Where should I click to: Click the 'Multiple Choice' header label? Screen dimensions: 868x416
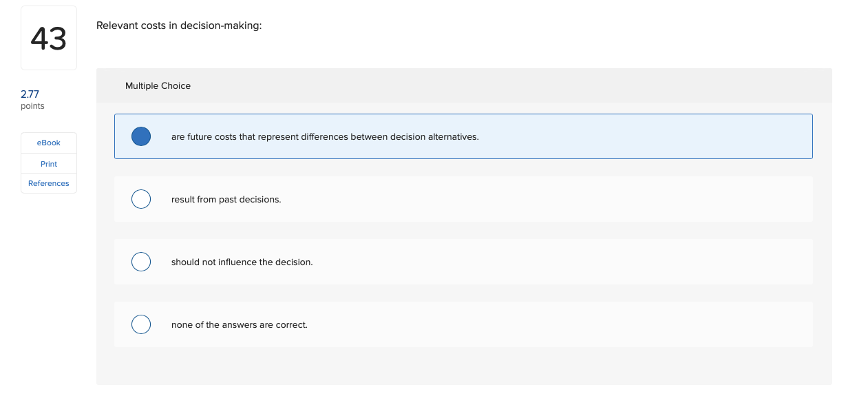(x=158, y=85)
